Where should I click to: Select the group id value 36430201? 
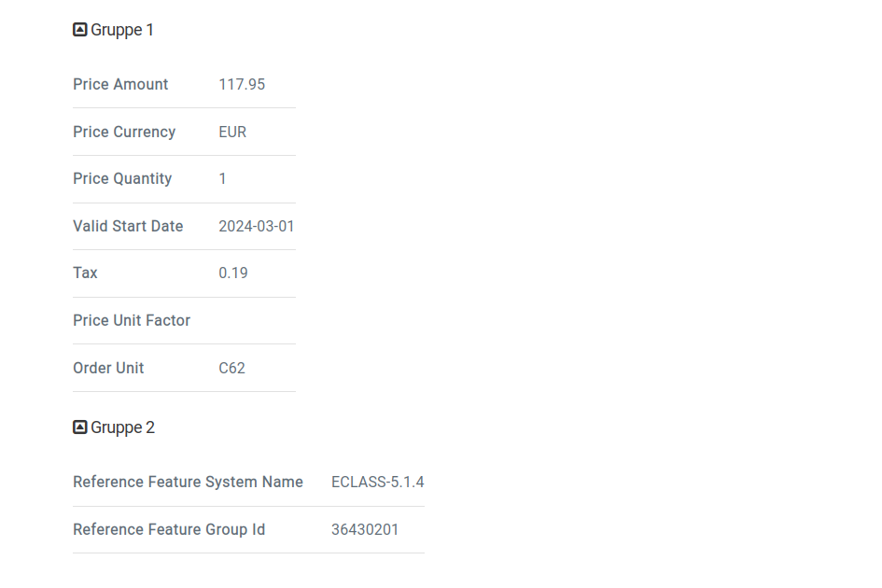pyautogui.click(x=365, y=529)
